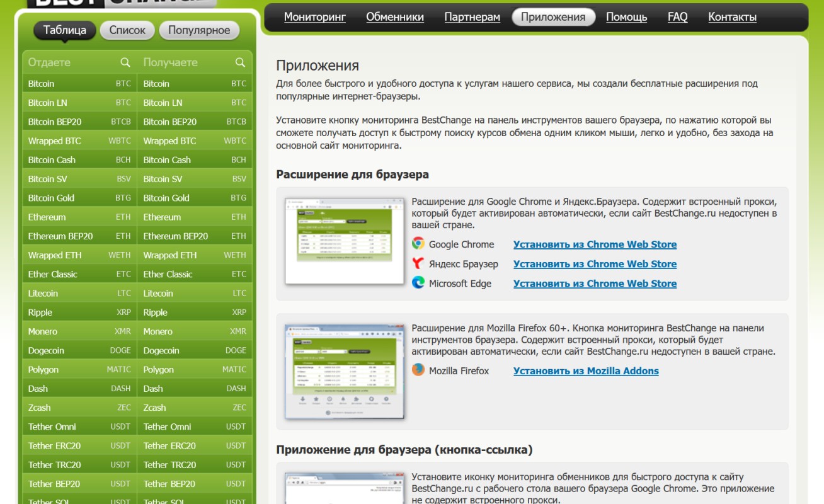
Task: Click the Mozilla Firefox icon
Action: [x=418, y=370]
